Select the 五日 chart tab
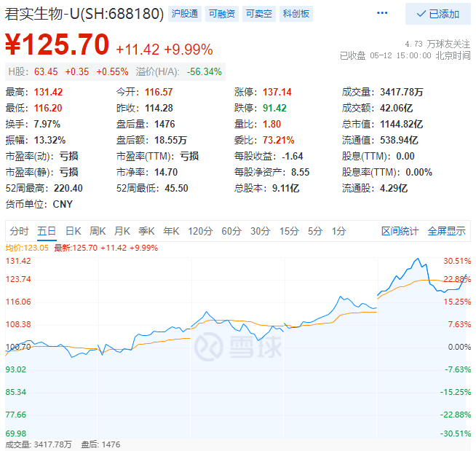 [47, 231]
